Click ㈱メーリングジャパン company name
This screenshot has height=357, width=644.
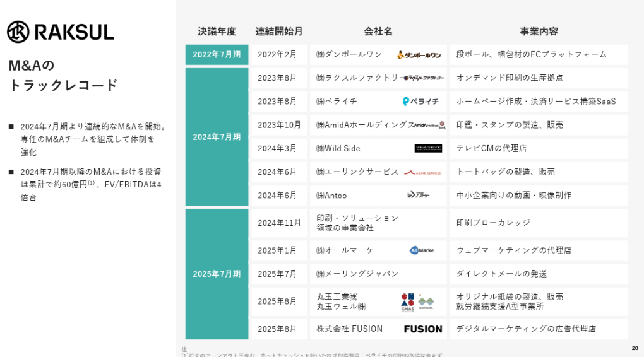click(x=357, y=274)
